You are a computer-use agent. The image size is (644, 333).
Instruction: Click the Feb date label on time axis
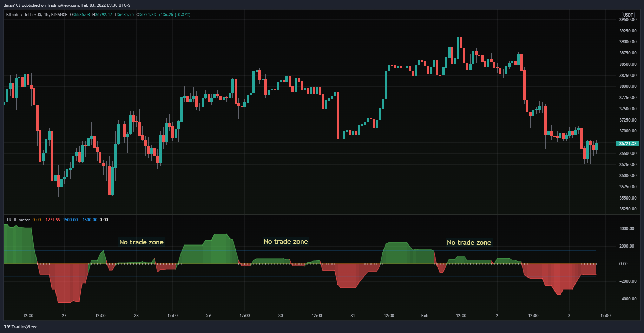(425, 316)
